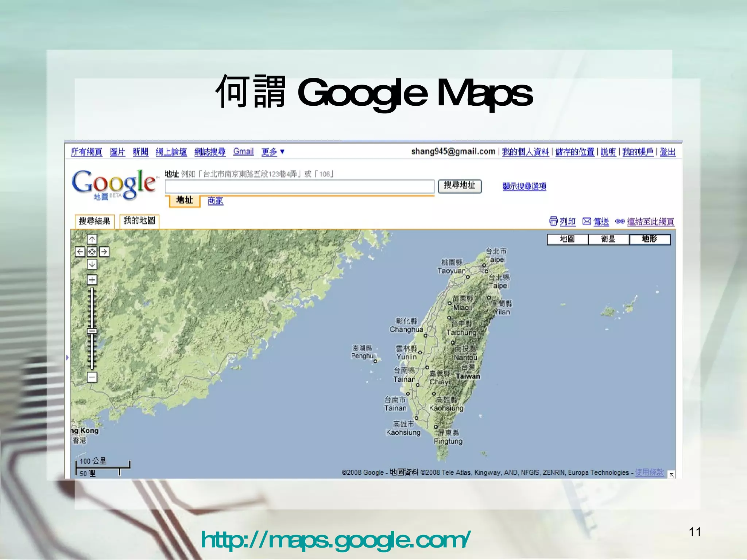Image resolution: width=747 pixels, height=560 pixels.
Task: Open the 我的地圖 tab
Action: [x=139, y=221]
